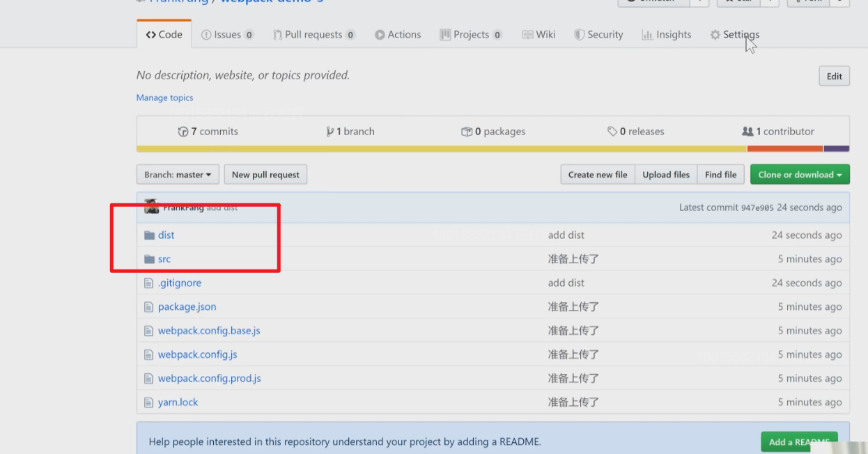View the 1 contributor link
Screen dimensions: 868x454
[778, 132]
